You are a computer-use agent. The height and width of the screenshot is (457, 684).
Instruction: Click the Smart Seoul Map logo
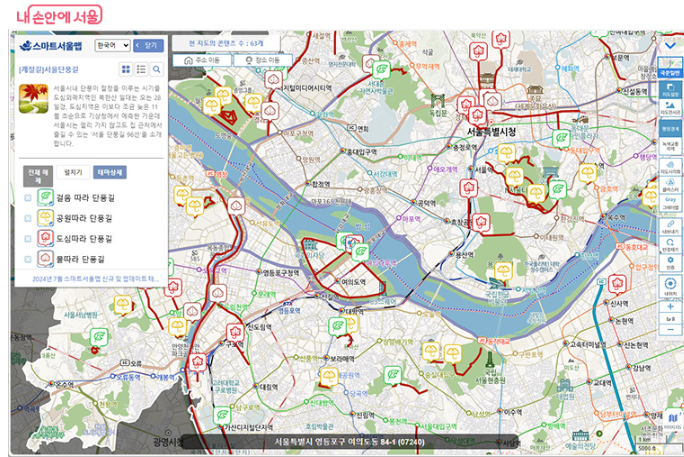pos(51,46)
